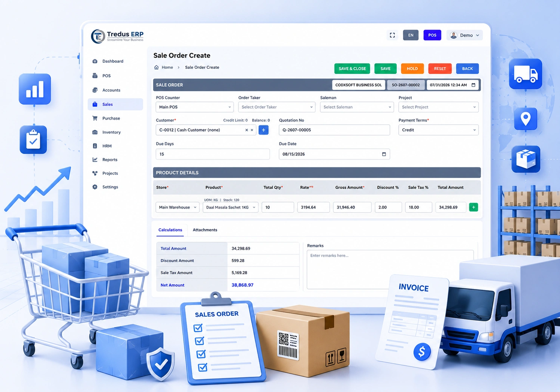This screenshot has width=560, height=392.
Task: Click the Sale Tax % input
Action: tap(418, 207)
